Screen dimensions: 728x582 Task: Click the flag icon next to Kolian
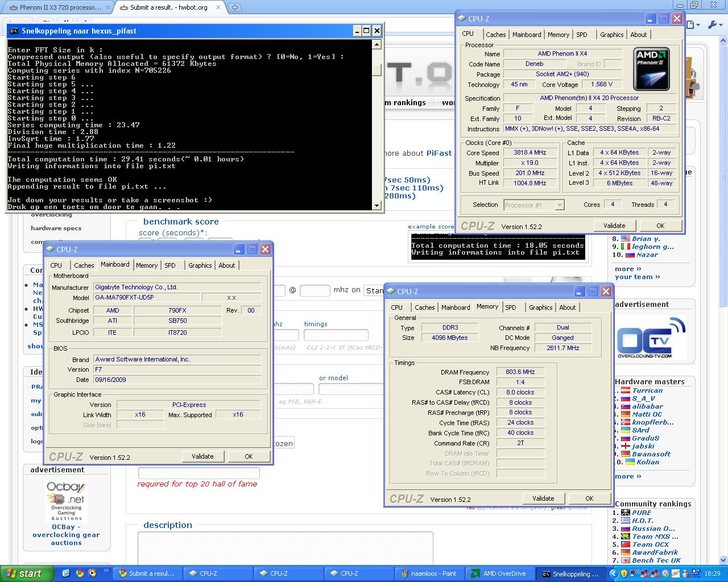coord(630,462)
